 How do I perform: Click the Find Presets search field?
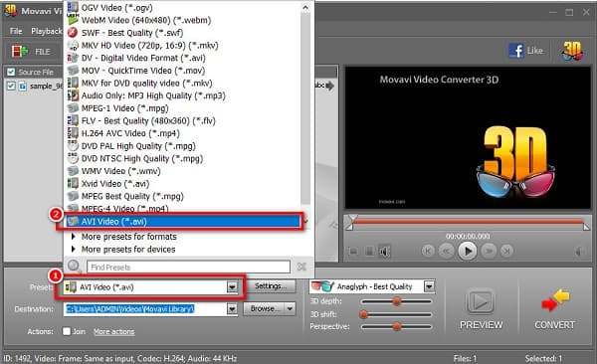point(188,267)
